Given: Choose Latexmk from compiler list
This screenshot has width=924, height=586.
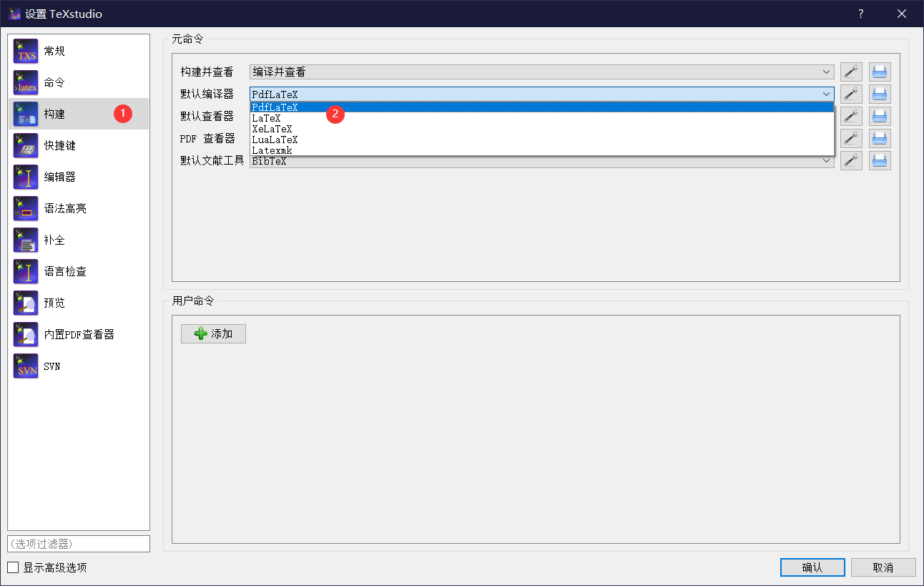Looking at the screenshot, I should [x=541, y=150].
